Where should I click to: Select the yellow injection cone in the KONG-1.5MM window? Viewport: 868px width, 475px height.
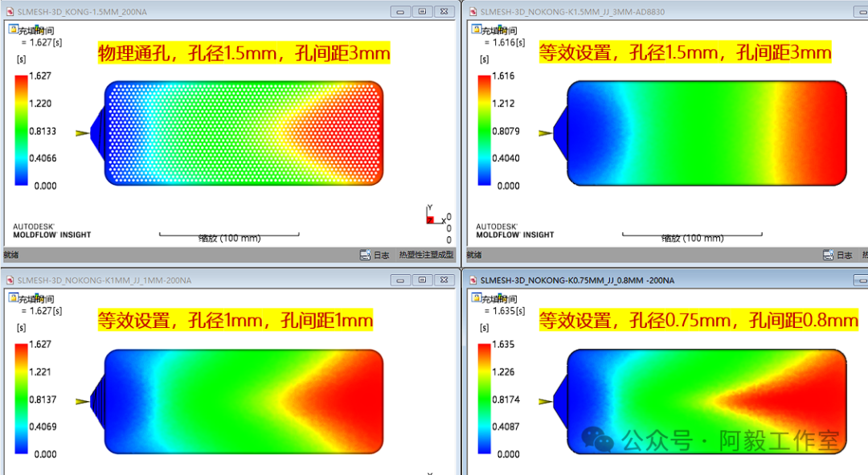click(83, 133)
